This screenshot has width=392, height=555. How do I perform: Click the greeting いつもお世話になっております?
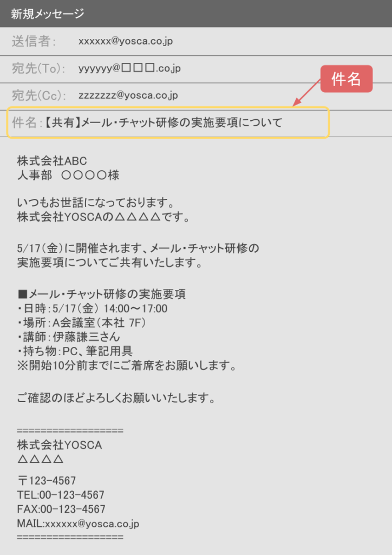96,203
